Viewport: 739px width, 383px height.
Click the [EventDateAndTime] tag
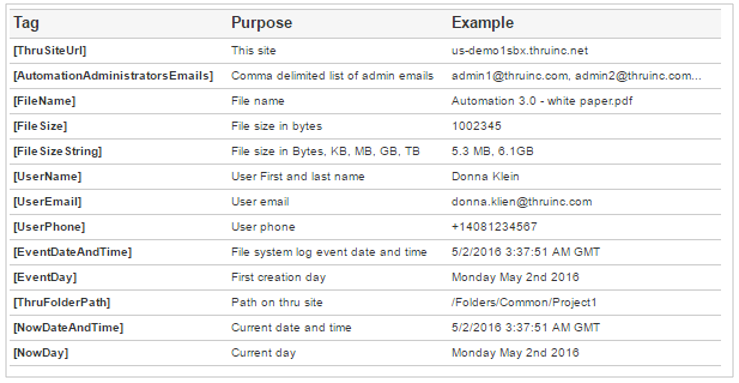point(73,253)
